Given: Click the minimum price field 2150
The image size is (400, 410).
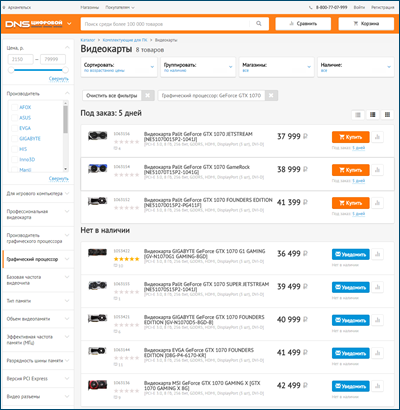Looking at the screenshot, I should (21, 59).
